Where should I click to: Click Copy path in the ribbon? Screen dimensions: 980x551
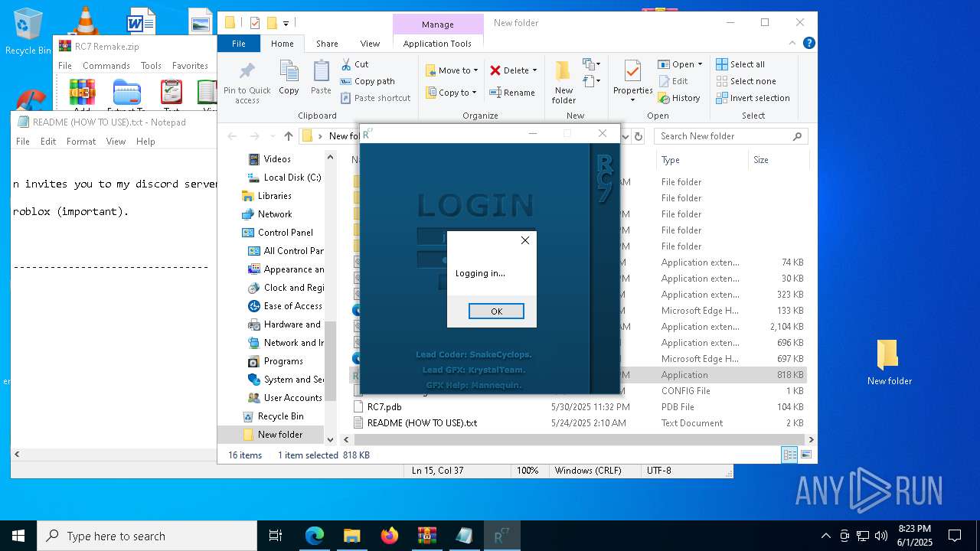(368, 81)
